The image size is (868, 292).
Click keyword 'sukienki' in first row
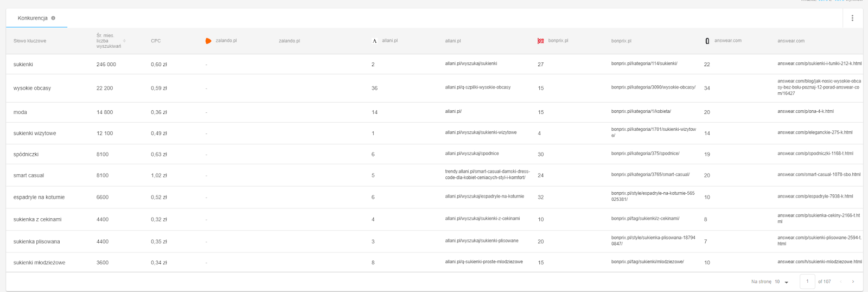pos(23,64)
